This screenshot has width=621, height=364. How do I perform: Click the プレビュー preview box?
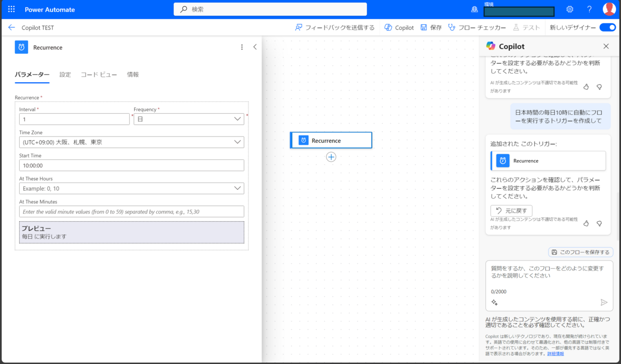tap(131, 232)
